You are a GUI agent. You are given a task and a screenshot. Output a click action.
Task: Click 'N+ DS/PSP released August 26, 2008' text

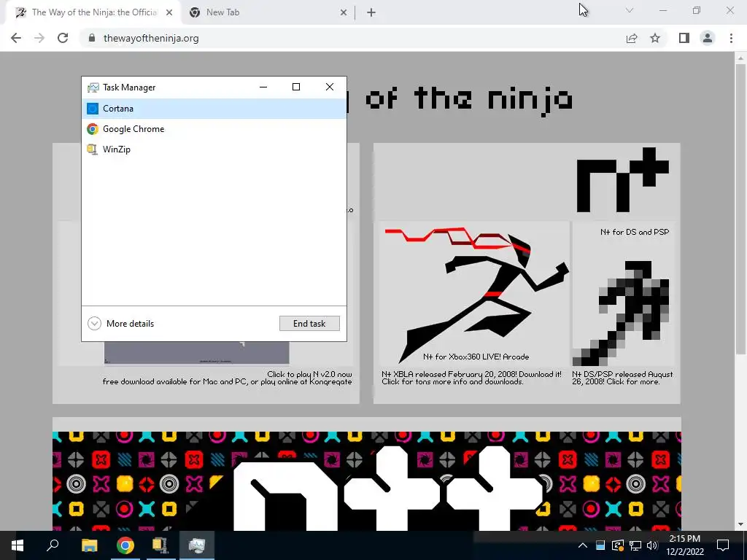[622, 378]
